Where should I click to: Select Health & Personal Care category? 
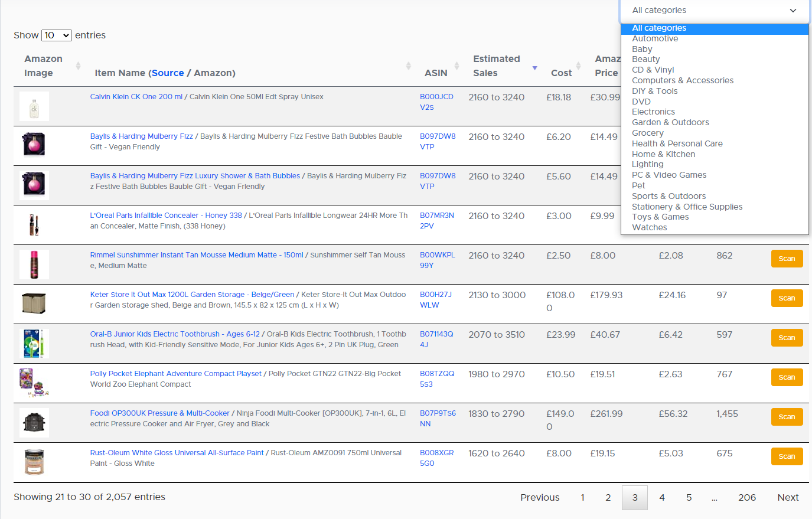[677, 143]
